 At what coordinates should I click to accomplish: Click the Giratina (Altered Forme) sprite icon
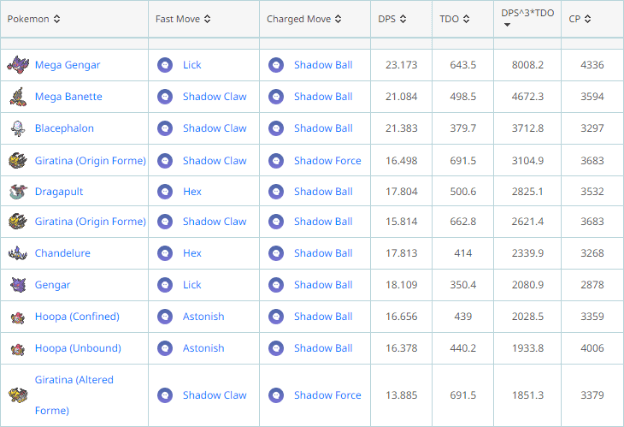pyautogui.click(x=18, y=395)
